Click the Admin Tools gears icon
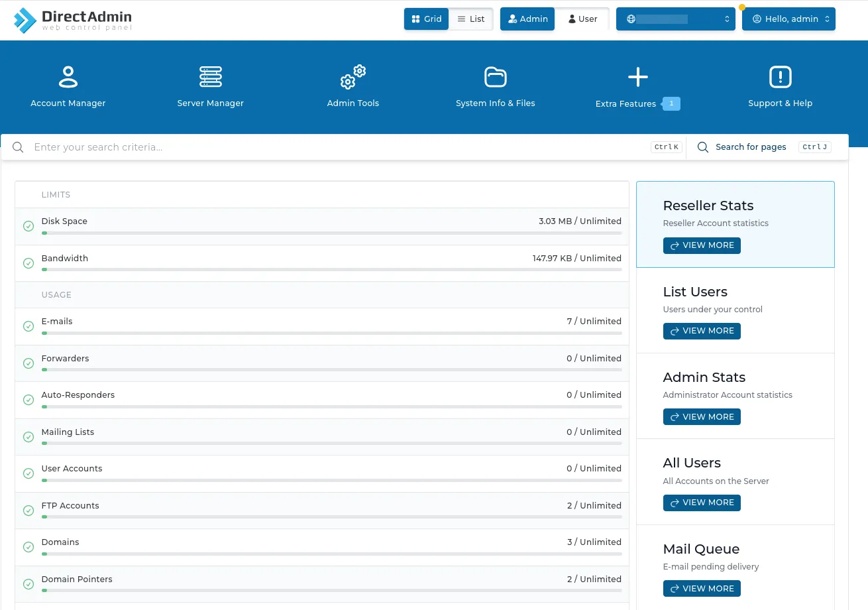This screenshot has height=610, width=868. click(353, 77)
